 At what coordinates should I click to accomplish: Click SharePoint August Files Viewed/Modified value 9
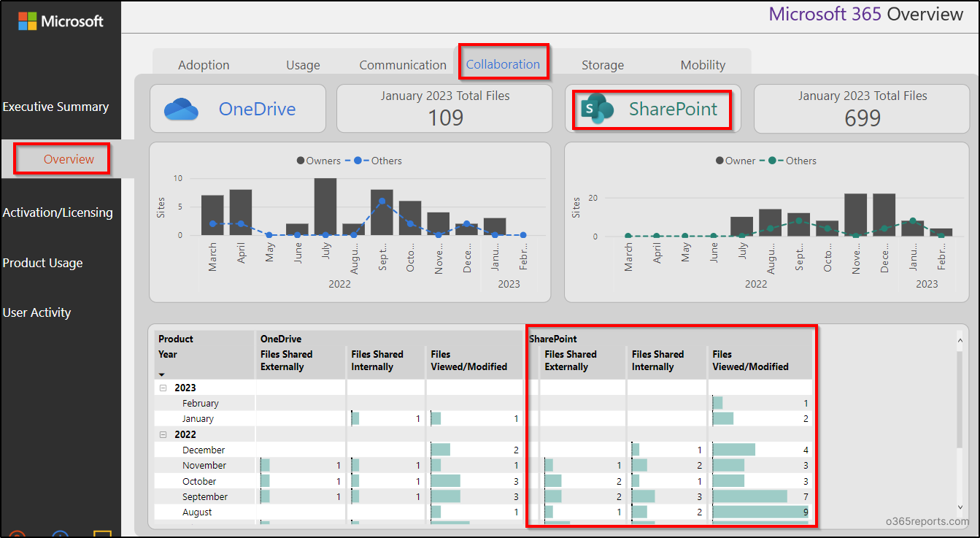tap(806, 512)
